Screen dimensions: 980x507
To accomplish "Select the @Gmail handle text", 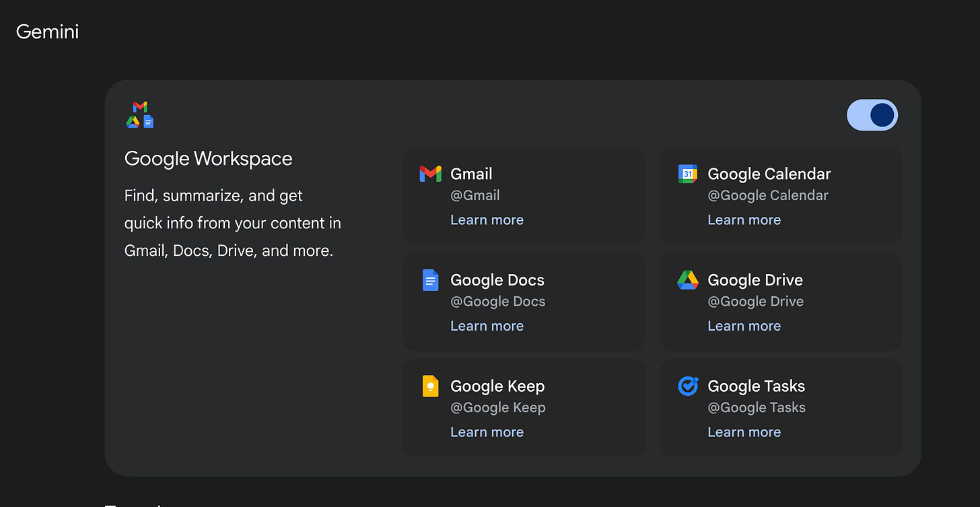I will (x=475, y=195).
